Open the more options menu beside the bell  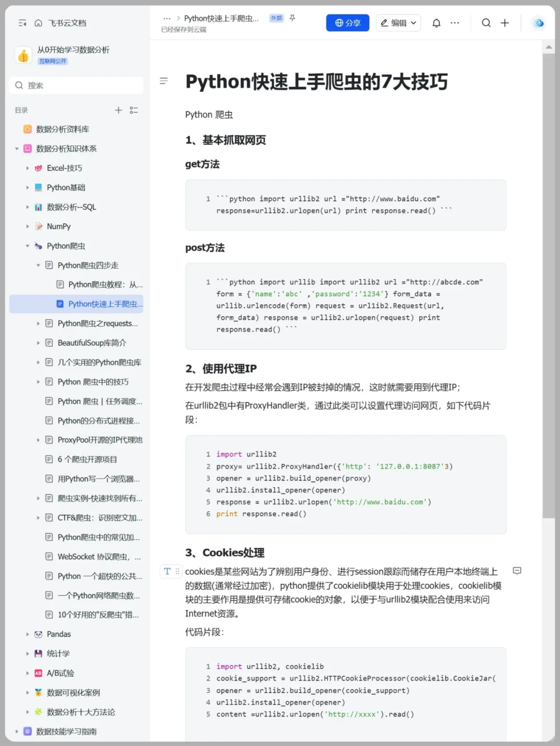(455, 23)
